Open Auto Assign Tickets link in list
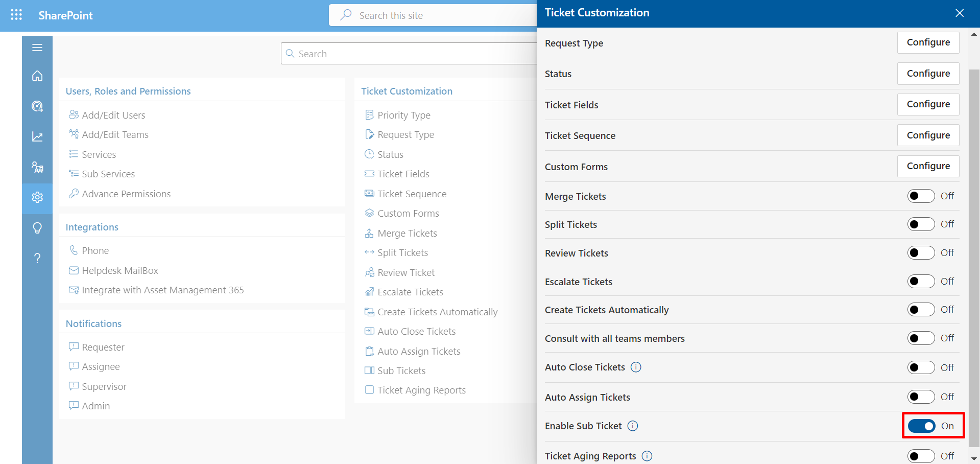The width and height of the screenshot is (980, 464). (419, 352)
